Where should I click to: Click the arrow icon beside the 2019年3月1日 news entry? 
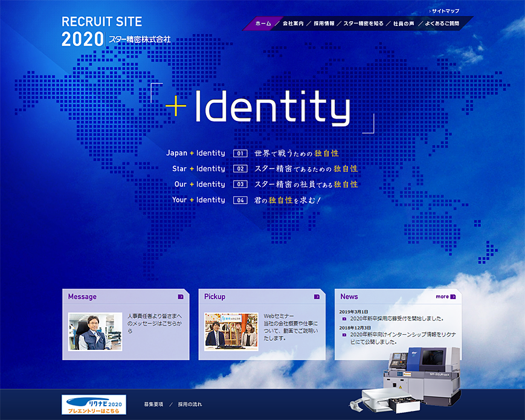tap(344, 318)
